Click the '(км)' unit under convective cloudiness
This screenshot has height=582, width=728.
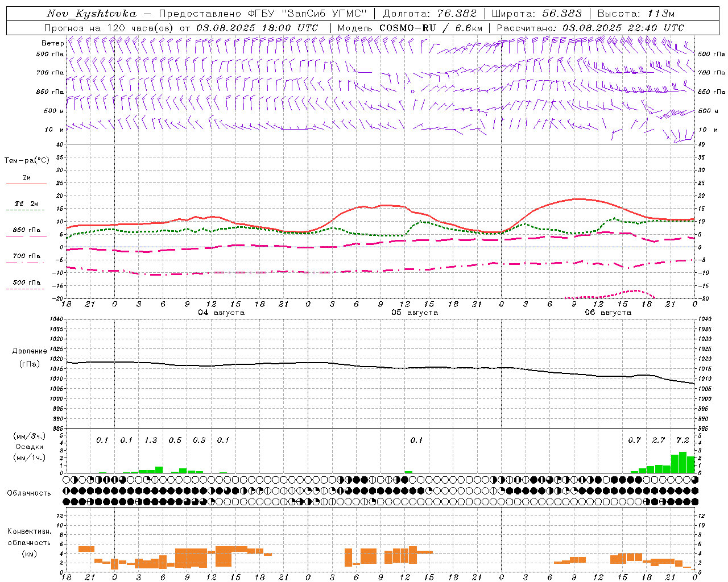coord(29,554)
